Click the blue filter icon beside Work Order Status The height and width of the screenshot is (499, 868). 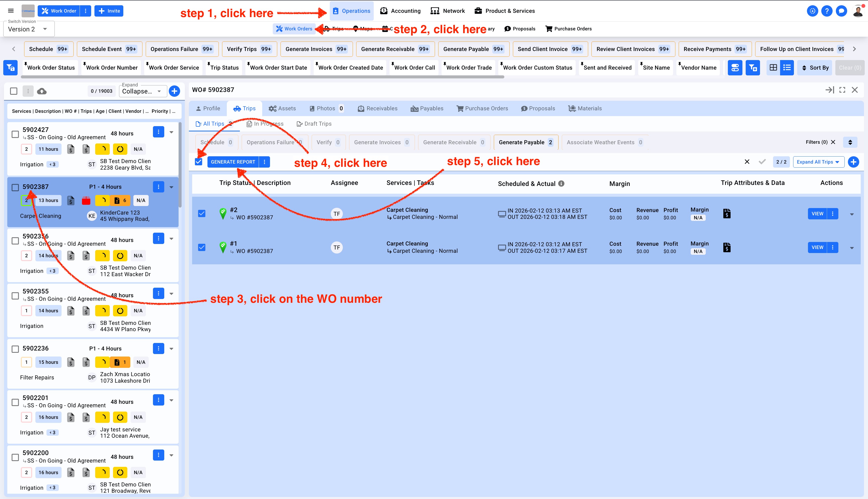pyautogui.click(x=10, y=68)
